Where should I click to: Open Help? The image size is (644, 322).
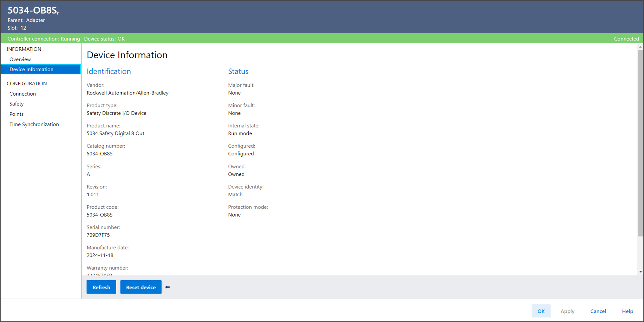pos(627,311)
